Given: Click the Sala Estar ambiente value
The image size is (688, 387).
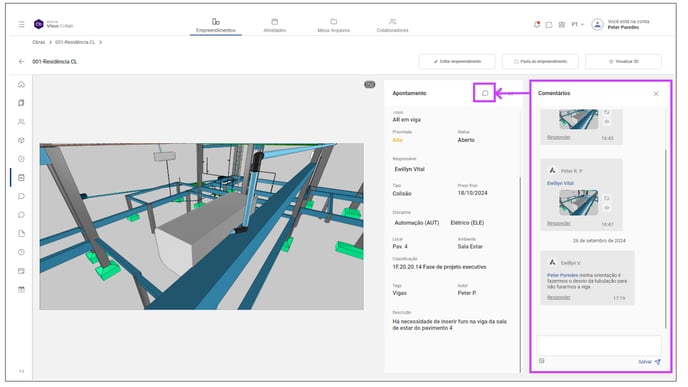Looking at the screenshot, I should click(470, 247).
